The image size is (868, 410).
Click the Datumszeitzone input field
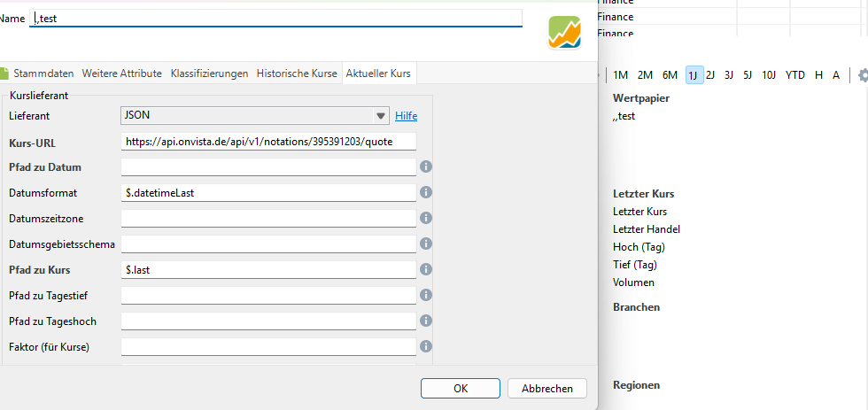coord(268,218)
